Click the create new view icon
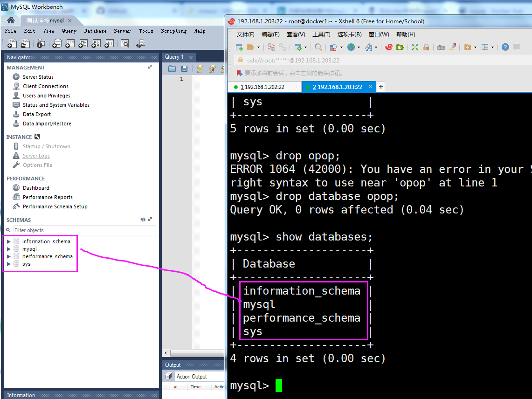Screen dimensions: 532x399 coord(83,43)
